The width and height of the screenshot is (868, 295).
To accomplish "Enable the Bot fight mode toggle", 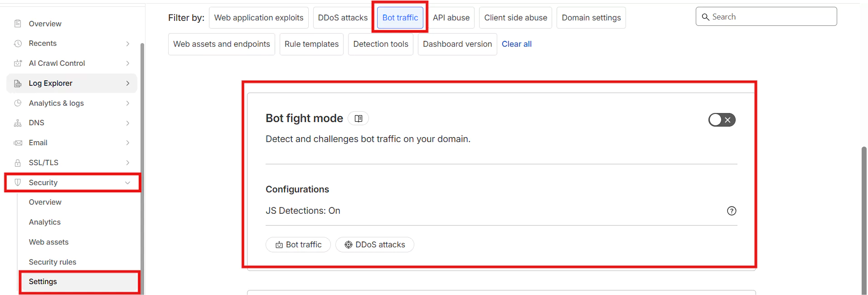I will click(x=722, y=120).
